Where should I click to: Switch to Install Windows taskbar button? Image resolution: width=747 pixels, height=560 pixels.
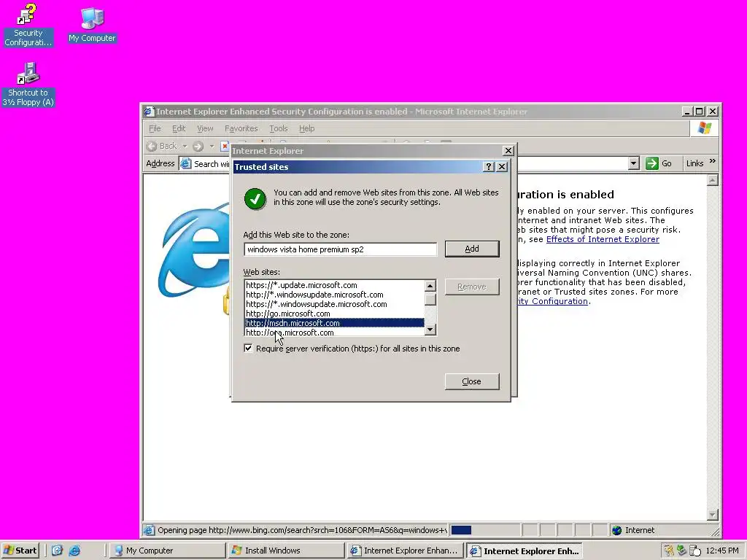coord(286,551)
